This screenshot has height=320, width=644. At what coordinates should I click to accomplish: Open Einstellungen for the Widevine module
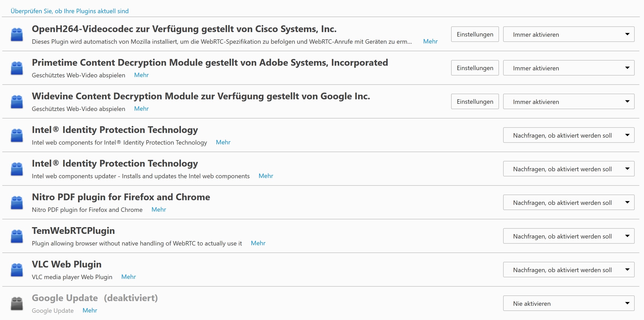click(x=475, y=102)
